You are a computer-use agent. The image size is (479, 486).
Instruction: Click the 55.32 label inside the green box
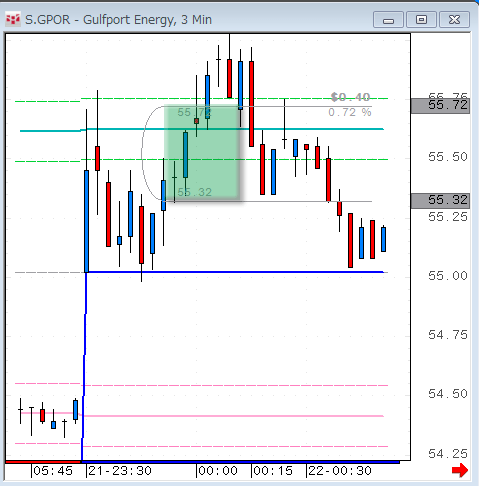pos(194,192)
